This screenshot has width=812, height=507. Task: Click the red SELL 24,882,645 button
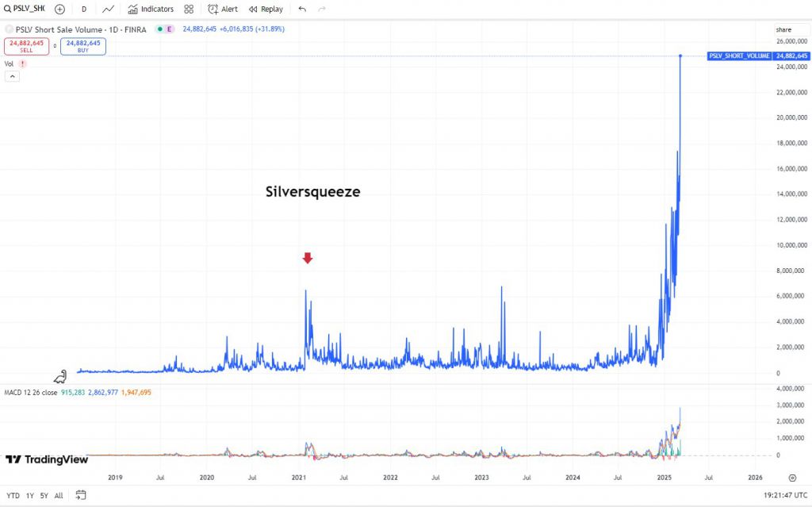tap(26, 46)
